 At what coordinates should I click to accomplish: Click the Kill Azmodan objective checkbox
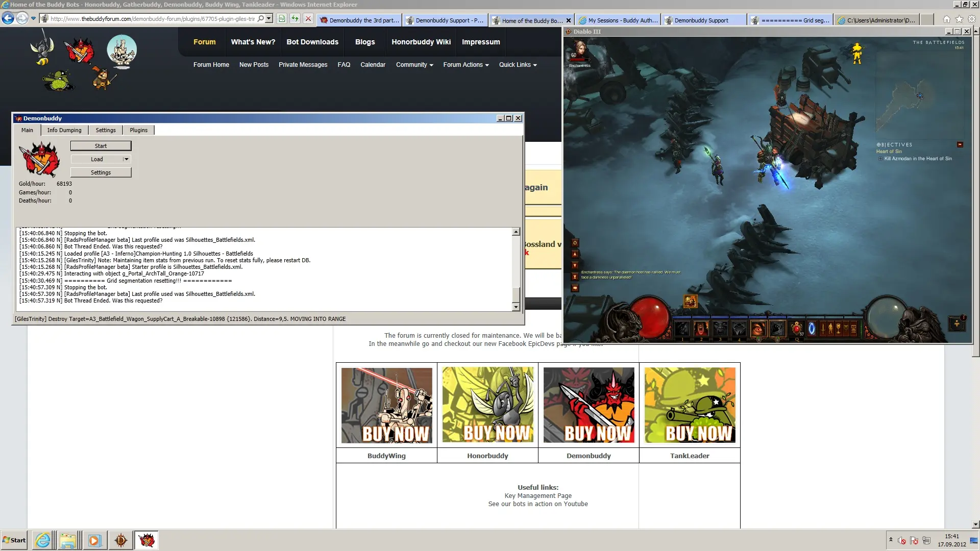[x=880, y=159]
